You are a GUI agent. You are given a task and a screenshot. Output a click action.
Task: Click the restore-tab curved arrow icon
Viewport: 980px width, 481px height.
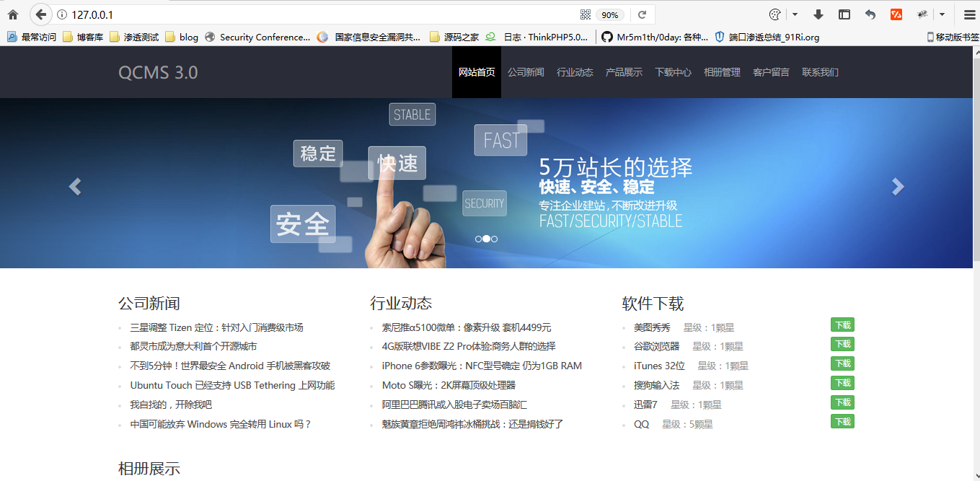click(870, 14)
